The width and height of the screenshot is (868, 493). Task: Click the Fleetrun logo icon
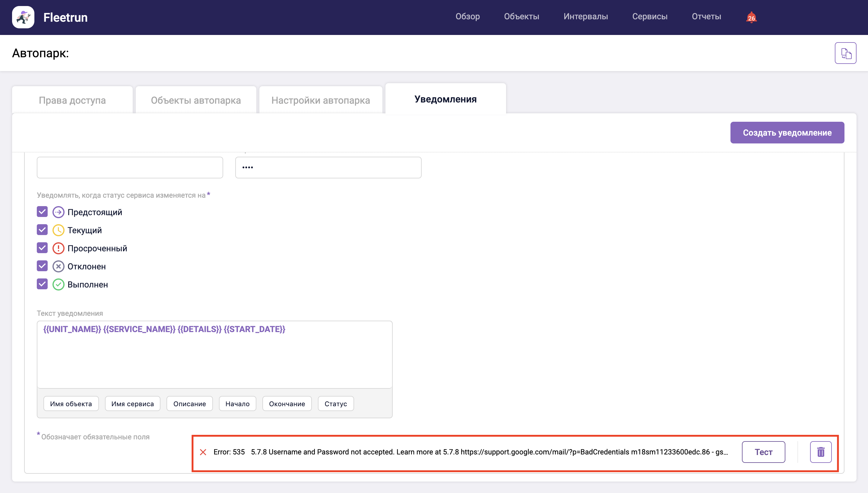tap(23, 17)
